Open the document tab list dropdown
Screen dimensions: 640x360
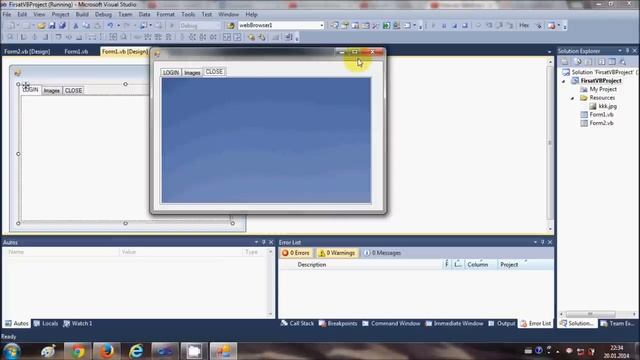pyautogui.click(x=549, y=52)
